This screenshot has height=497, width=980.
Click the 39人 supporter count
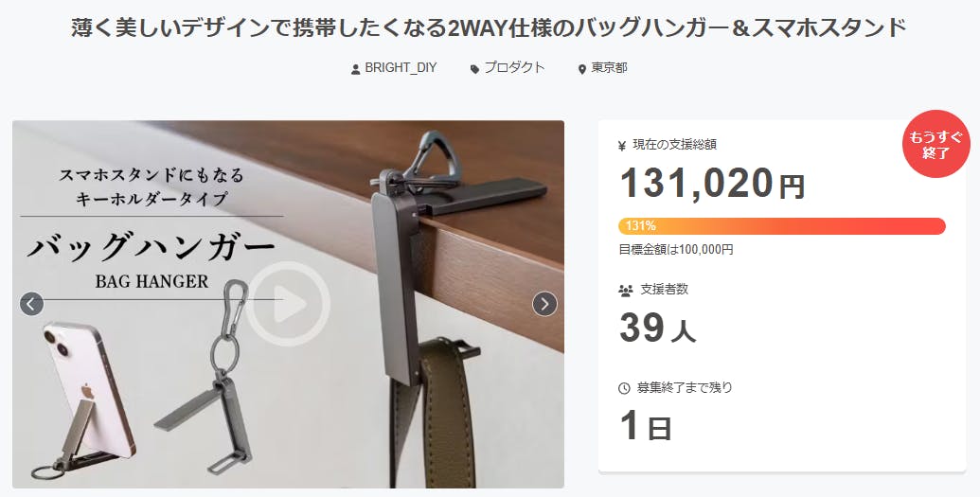(657, 328)
